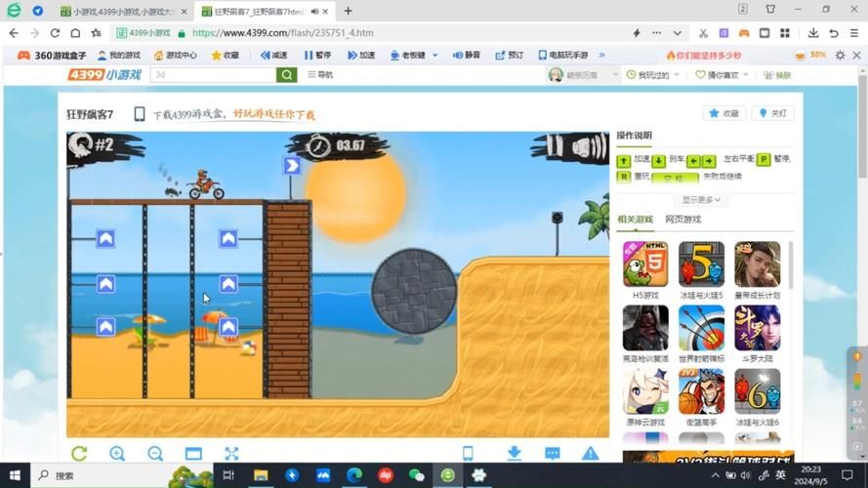Enter fullscreen with the four-arrows icon
The width and height of the screenshot is (868, 488).
231,454
